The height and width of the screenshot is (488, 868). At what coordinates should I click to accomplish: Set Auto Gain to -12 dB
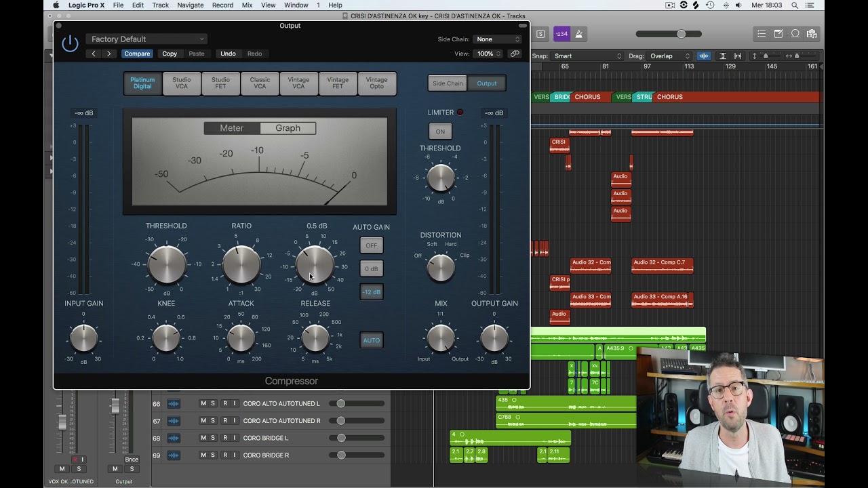[x=372, y=292]
